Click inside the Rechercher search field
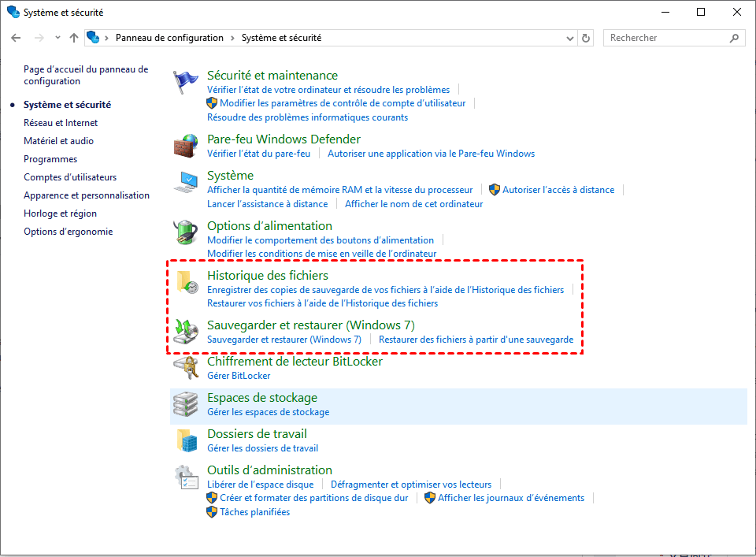 pos(668,38)
